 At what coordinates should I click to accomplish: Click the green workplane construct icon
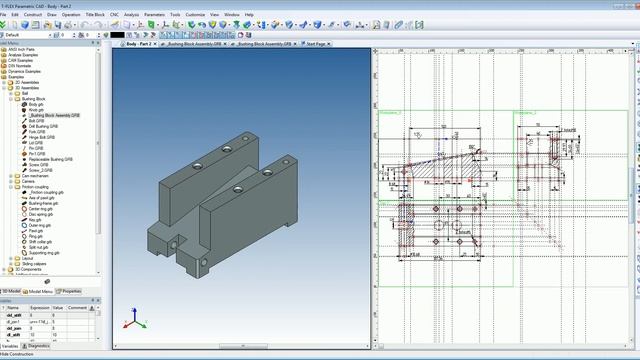point(151,25)
